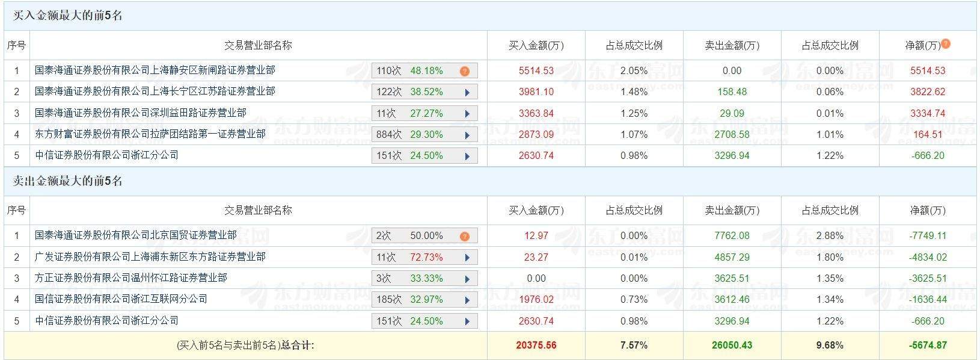This screenshot has width=980, height=360.
Task: Click the orange question icon in 上海静安区新闸路 row
Action: pos(465,71)
